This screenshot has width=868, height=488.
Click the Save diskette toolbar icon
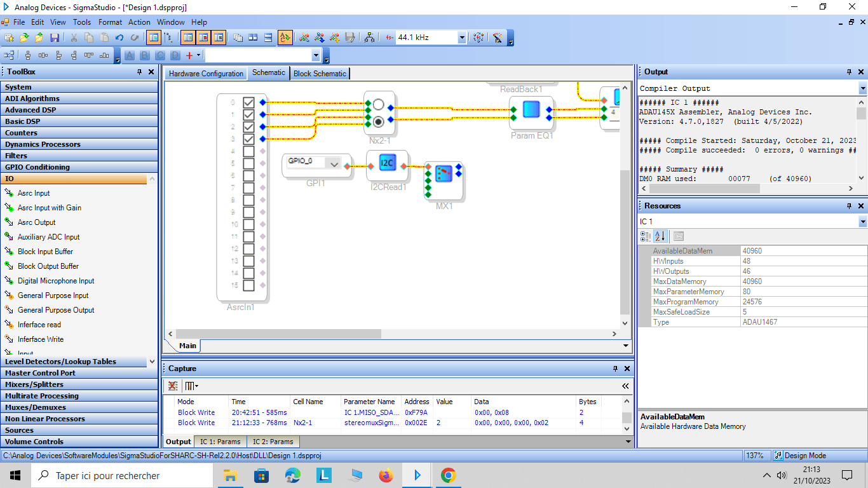click(x=55, y=37)
